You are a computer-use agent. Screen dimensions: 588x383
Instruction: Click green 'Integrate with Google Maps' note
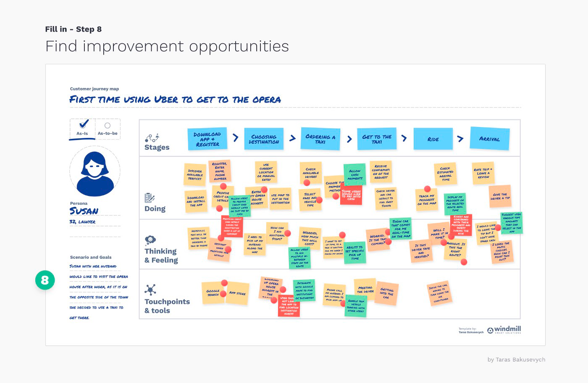pyautogui.click(x=304, y=290)
